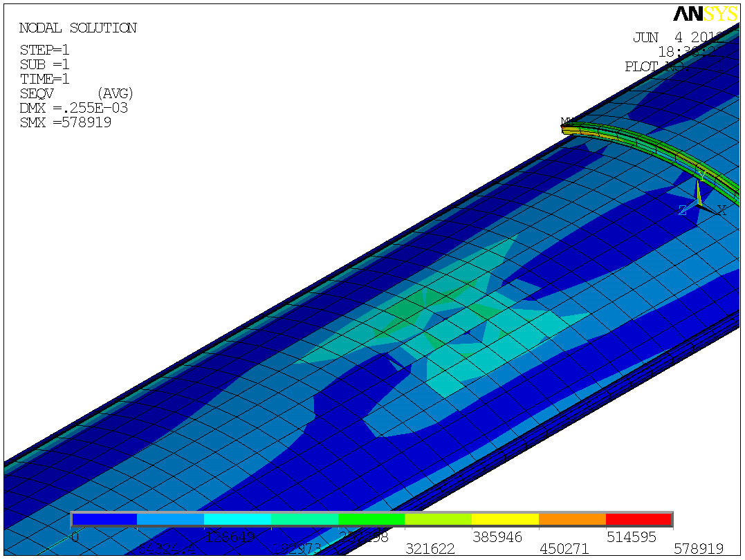Click the 'SEQV' label

click(x=37, y=93)
